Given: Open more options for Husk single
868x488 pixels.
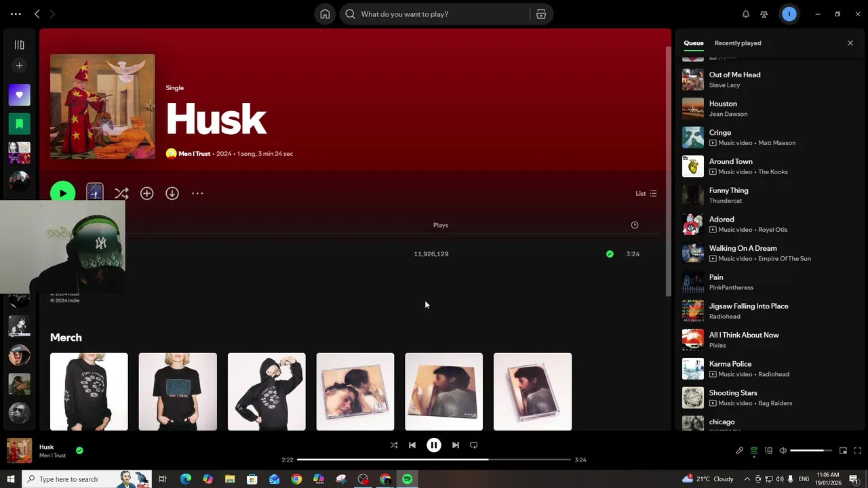Looking at the screenshot, I should point(197,194).
